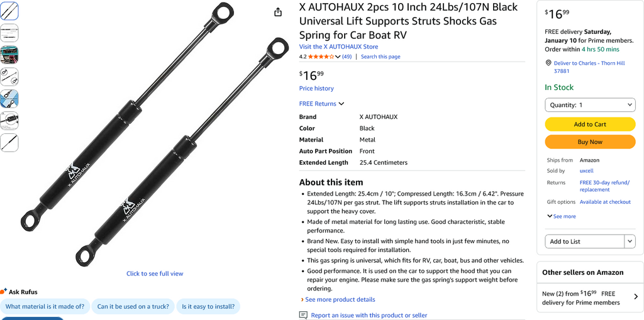Screen dimensions: 644x320
Task: Open the Price history link
Action: click(x=316, y=89)
